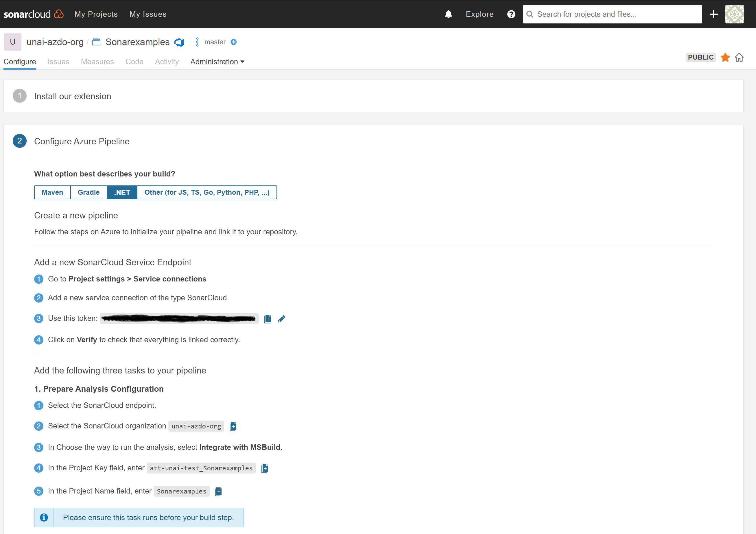Click the Sonarexamples code value
756x534 pixels.
(181, 491)
